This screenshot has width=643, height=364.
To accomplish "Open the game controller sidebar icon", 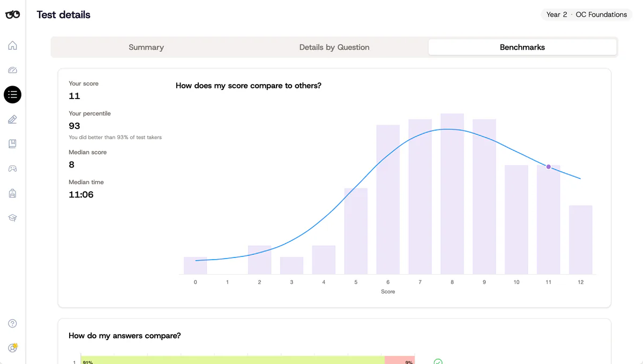I will click(13, 169).
